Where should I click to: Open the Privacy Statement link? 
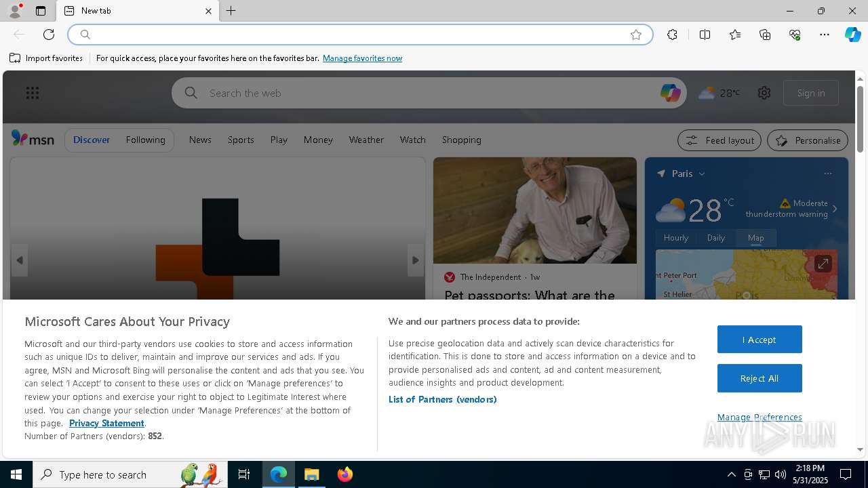tap(106, 423)
